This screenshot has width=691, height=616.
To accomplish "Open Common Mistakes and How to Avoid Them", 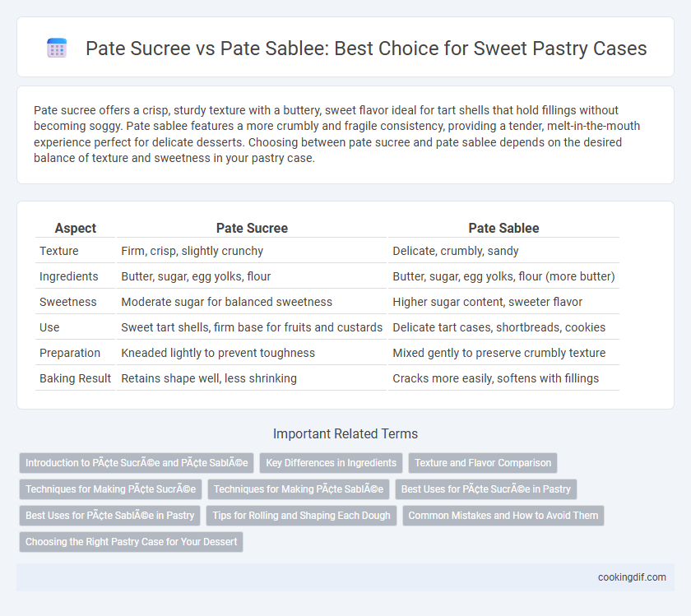I will pos(503,516).
